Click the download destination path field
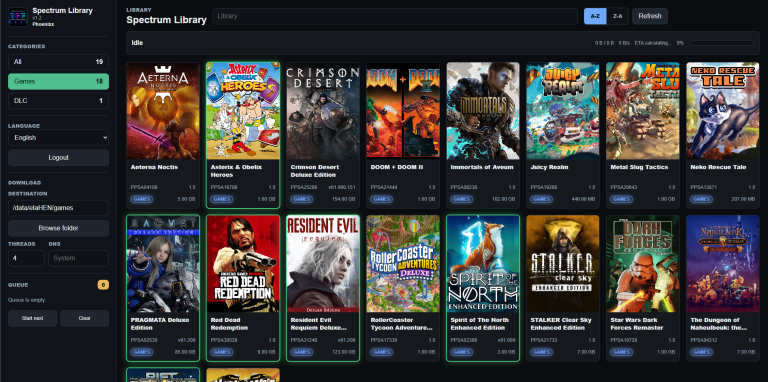Viewport: 768px width, 382px height. [58, 208]
